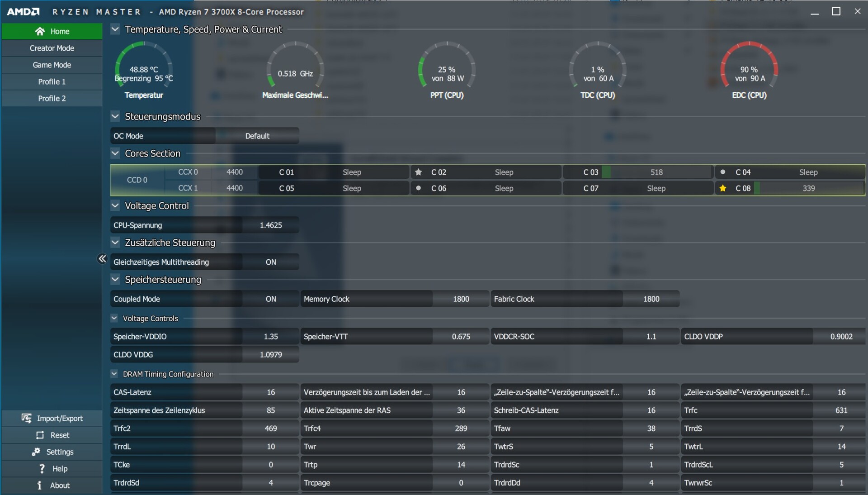Click the Help question mark icon
The width and height of the screenshot is (868, 495).
42,468
